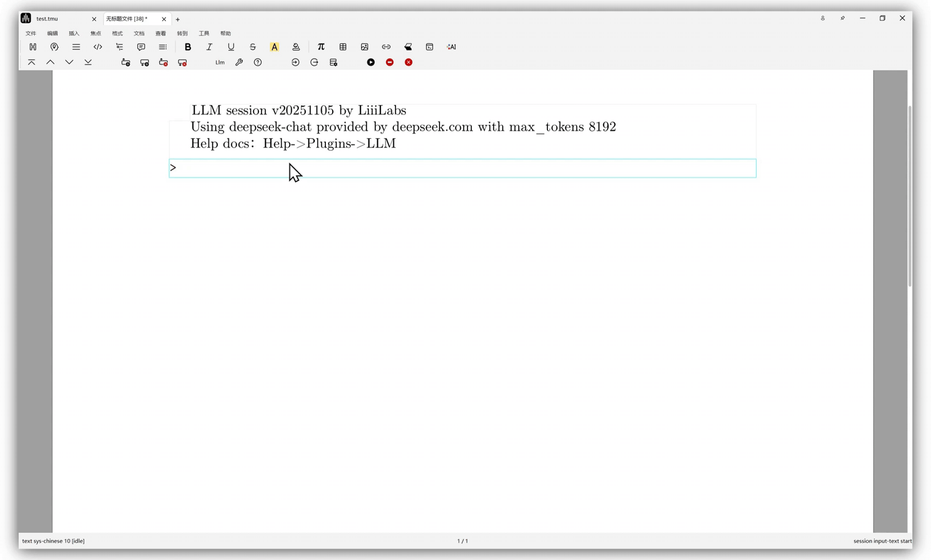Switch to the test.tmu tab
The width and height of the screenshot is (931, 560).
point(48,19)
